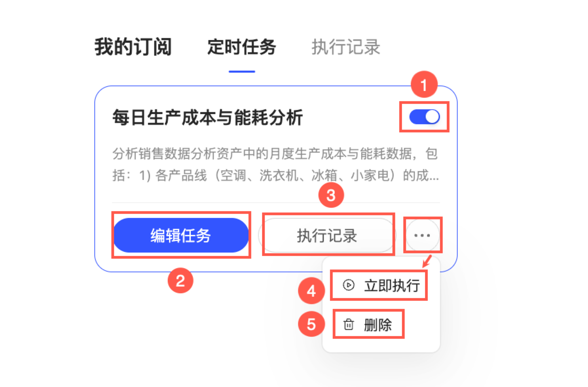Open the three-dots more options button
588x387 pixels.
pyautogui.click(x=422, y=235)
